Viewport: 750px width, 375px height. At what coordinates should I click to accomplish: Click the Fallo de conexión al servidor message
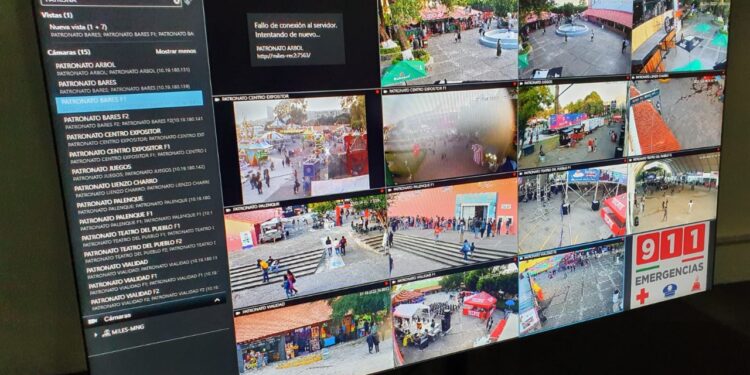click(x=296, y=29)
